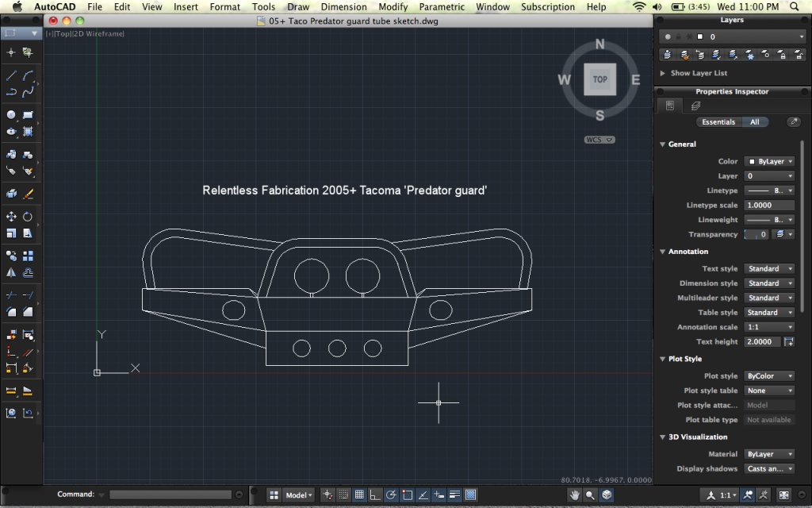Select the Polyline tool
The width and height of the screenshot is (812, 508).
point(11,92)
